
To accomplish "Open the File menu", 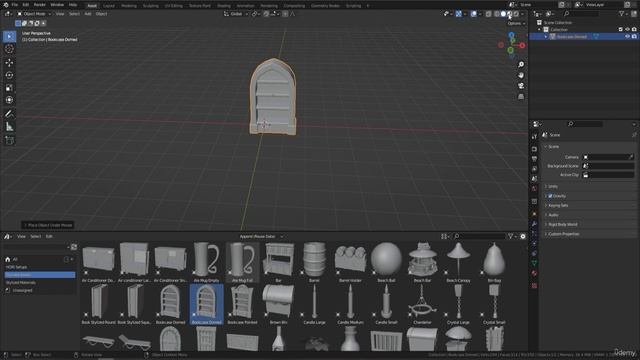I will (x=15, y=4).
